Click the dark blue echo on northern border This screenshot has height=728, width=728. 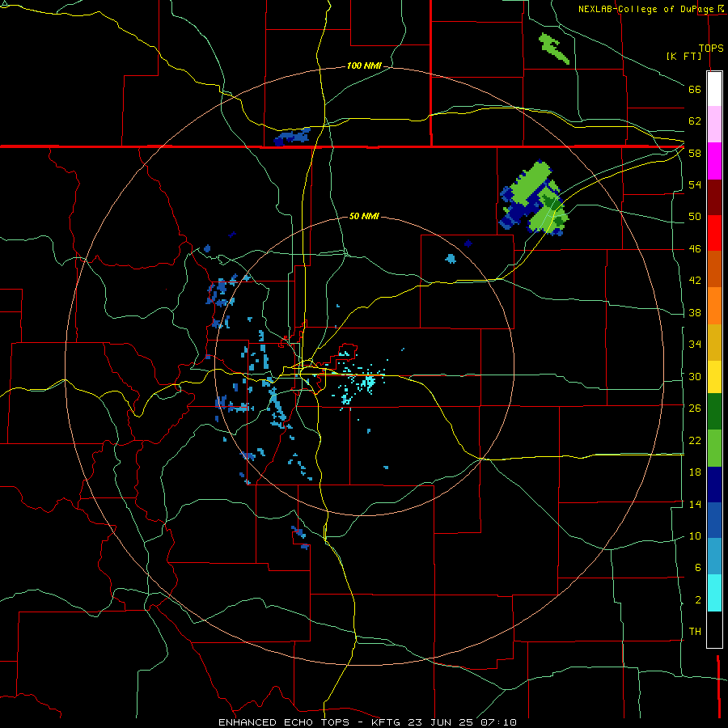(x=293, y=137)
